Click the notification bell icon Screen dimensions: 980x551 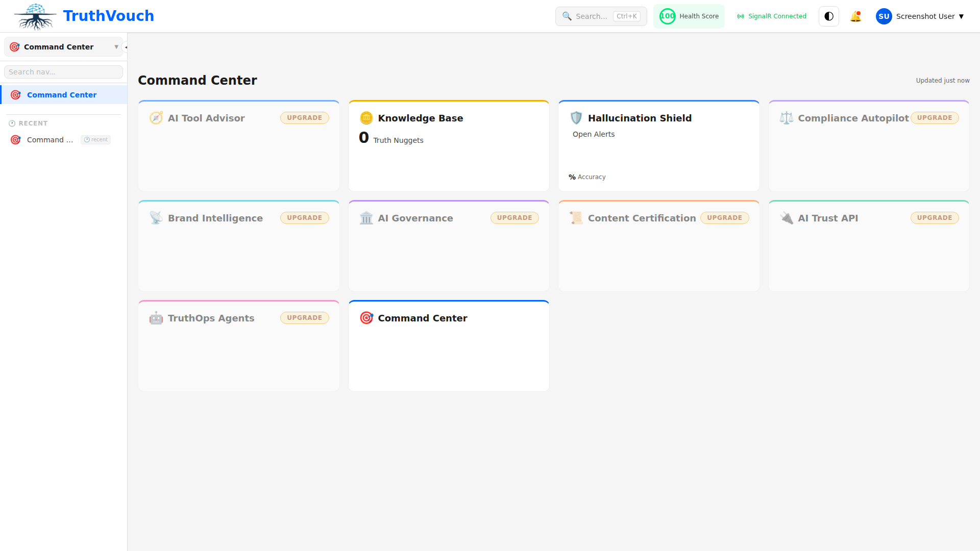pyautogui.click(x=855, y=16)
